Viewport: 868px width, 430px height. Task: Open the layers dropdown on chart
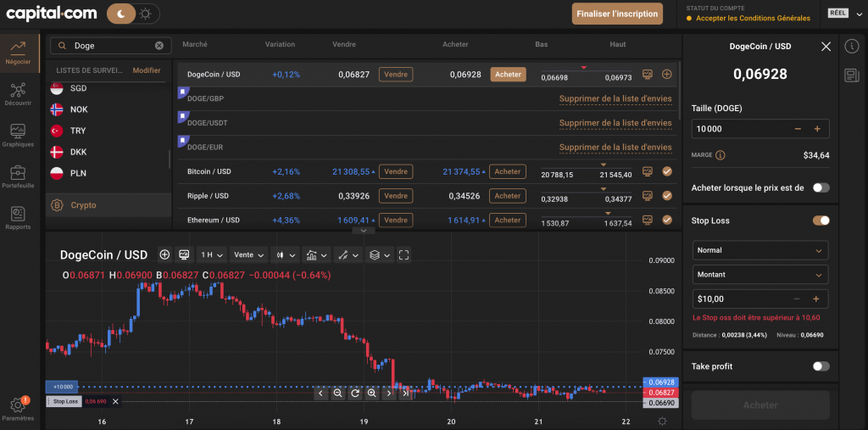(380, 255)
